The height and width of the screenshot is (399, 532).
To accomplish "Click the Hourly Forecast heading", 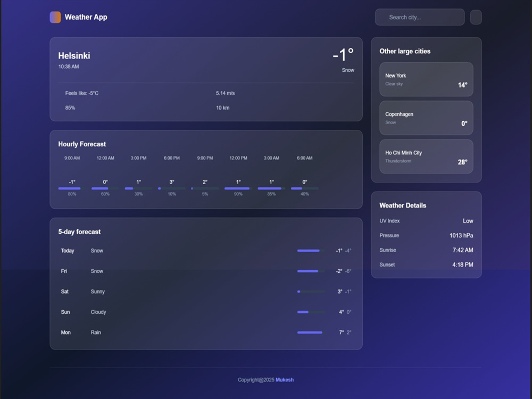I will (82, 144).
